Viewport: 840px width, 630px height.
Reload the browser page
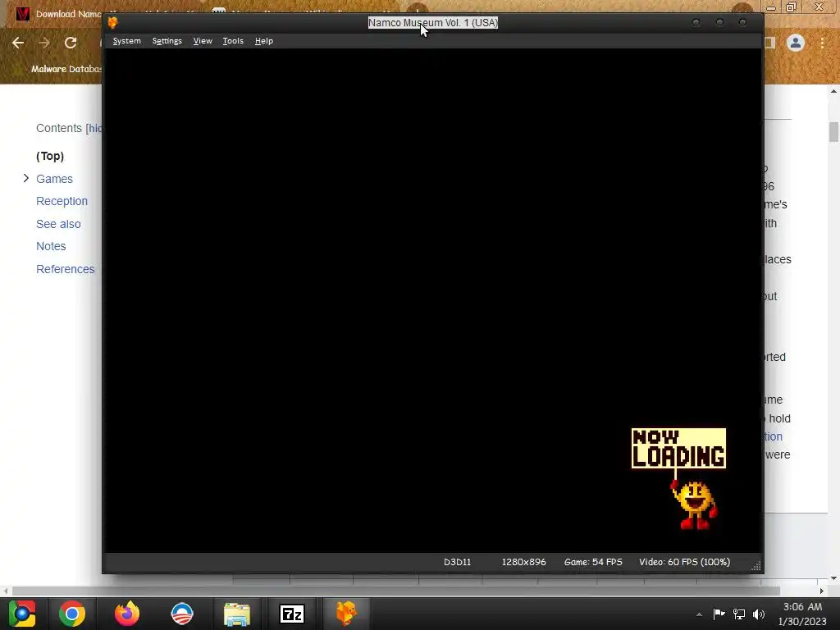coord(71,43)
